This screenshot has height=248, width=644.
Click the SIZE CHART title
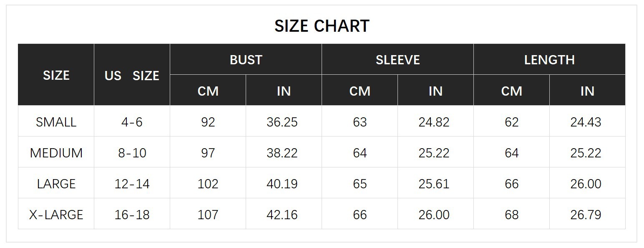[322, 26]
